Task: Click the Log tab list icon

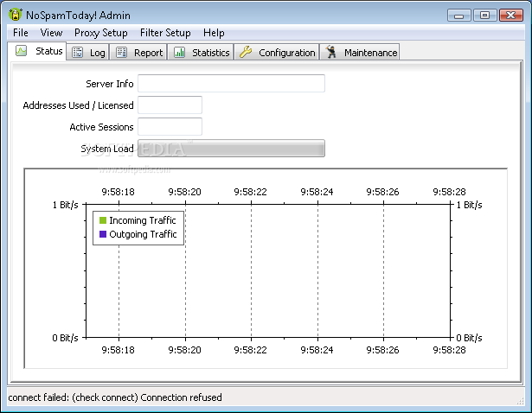Action: 77,53
